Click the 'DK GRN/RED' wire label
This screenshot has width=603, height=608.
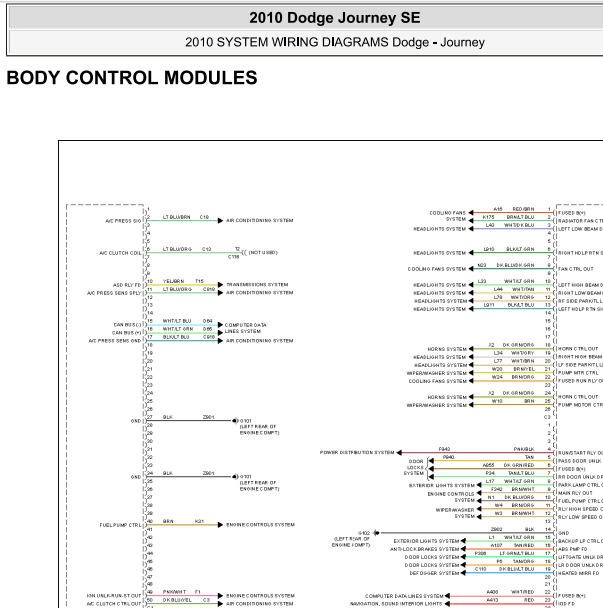pyautogui.click(x=519, y=465)
